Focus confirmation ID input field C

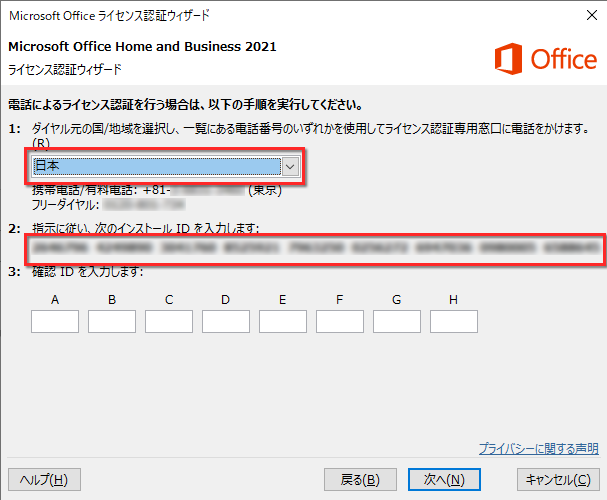(169, 321)
